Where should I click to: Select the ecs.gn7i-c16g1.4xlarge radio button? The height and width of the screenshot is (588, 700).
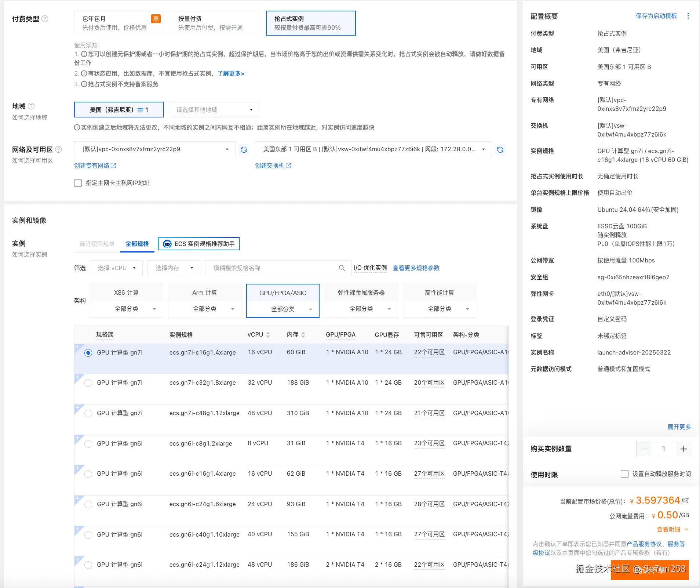coord(88,353)
